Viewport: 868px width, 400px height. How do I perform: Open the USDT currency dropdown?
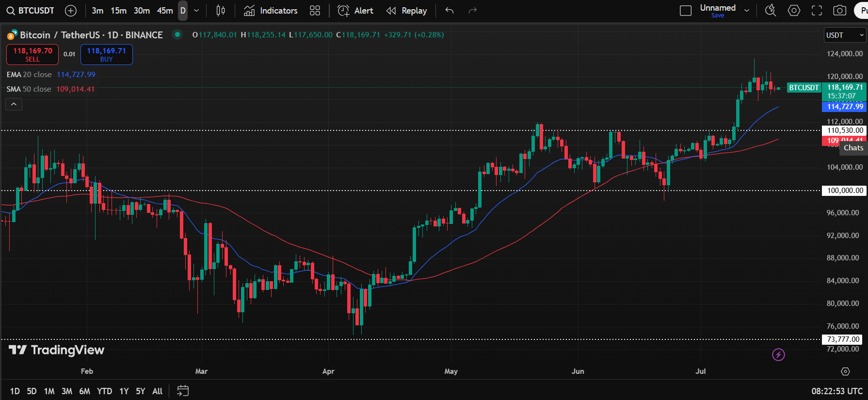845,35
